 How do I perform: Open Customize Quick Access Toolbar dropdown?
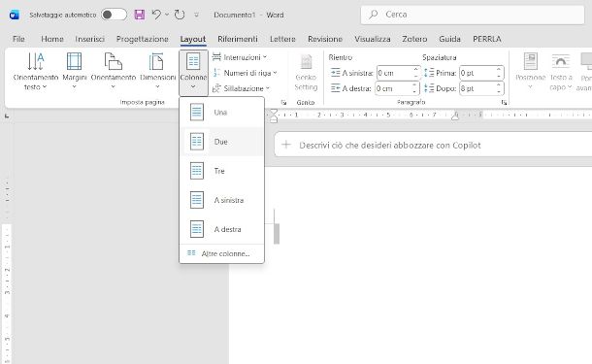click(196, 16)
